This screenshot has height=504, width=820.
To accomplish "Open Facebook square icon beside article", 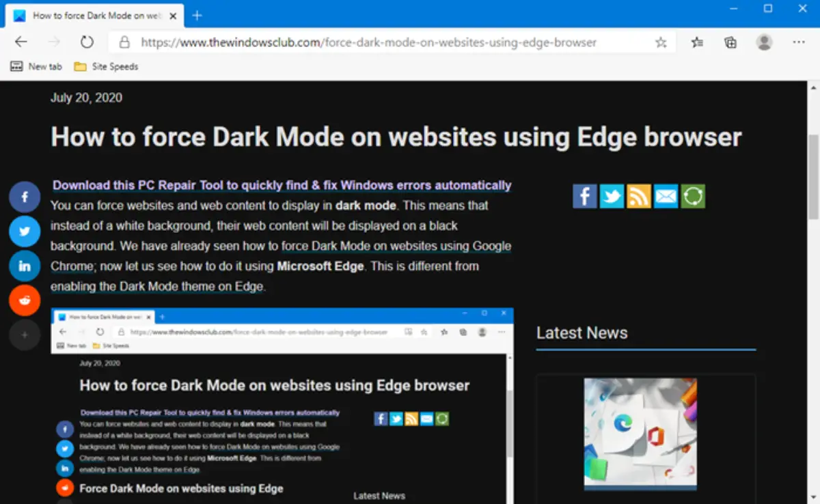I will [585, 196].
